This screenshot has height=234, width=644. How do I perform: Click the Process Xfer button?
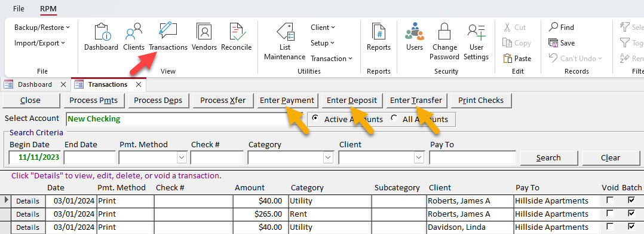pos(223,101)
